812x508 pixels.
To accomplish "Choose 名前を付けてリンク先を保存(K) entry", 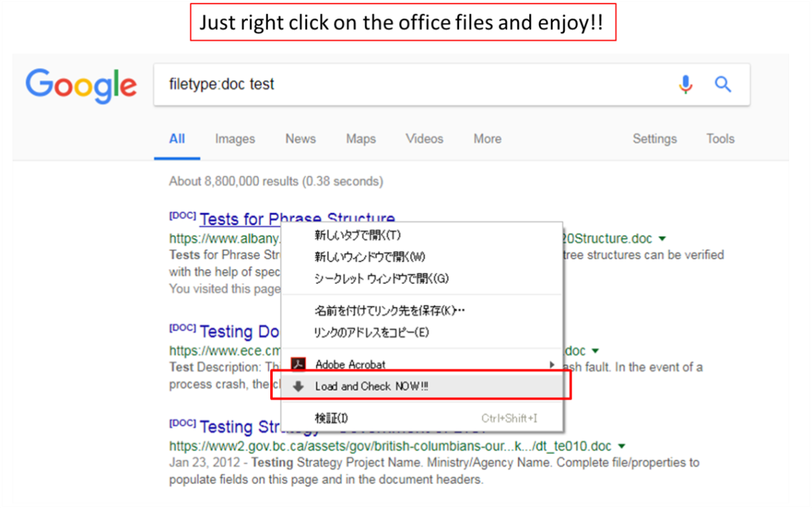I will [x=422, y=311].
